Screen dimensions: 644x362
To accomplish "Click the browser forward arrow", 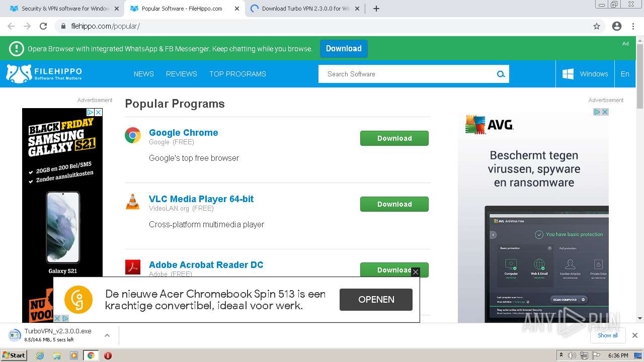I will pos(27,26).
